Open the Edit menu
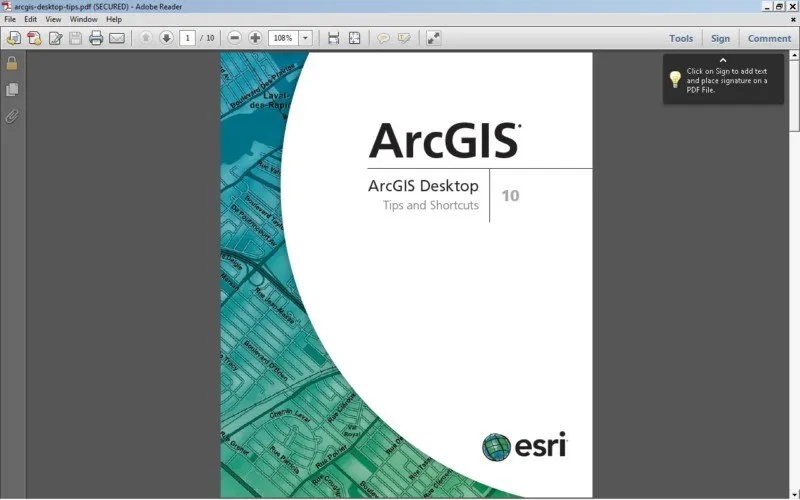 tap(31, 19)
